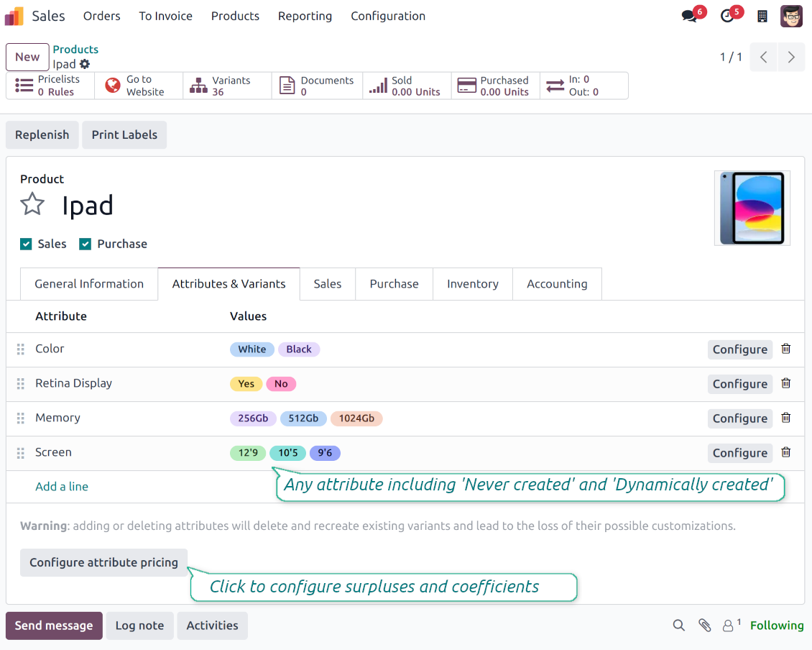Screen dimensions: 812x650
Task: Open Go to Website stat button
Action: pyautogui.click(x=139, y=86)
